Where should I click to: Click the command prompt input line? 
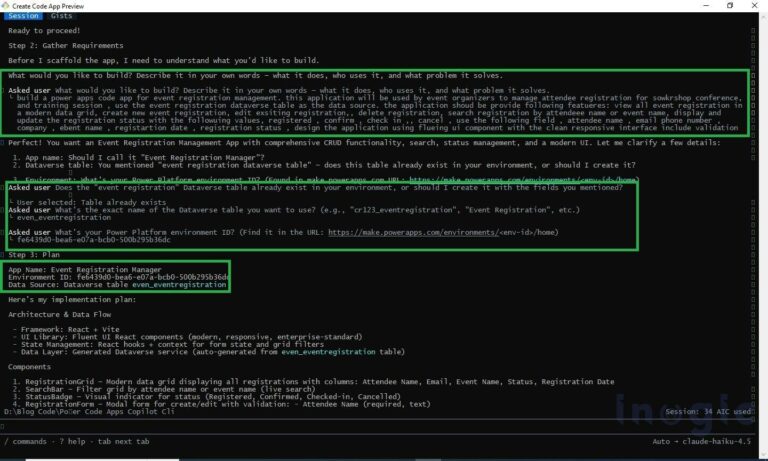377,426
